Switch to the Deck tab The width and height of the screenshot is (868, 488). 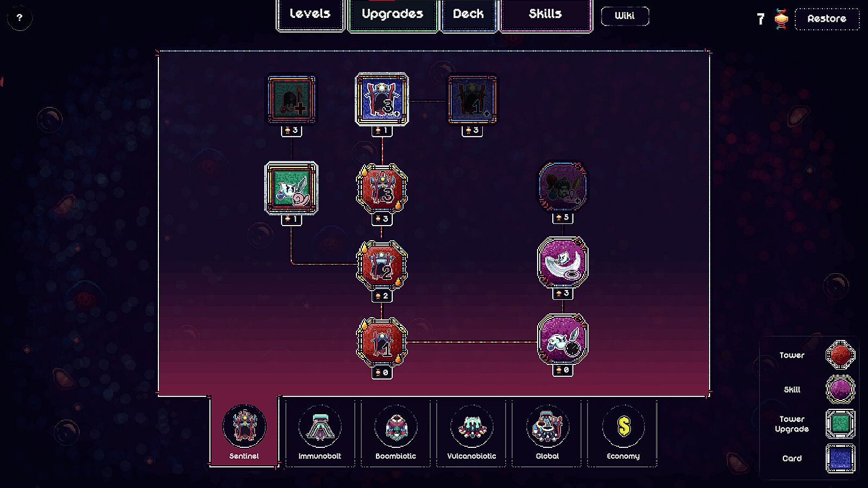tap(468, 15)
